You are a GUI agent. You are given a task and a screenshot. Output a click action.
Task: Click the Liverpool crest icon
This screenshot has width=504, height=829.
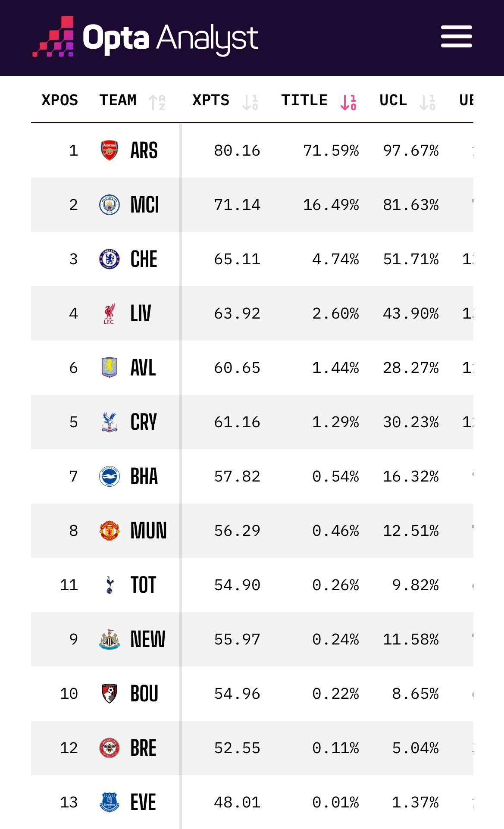110,313
